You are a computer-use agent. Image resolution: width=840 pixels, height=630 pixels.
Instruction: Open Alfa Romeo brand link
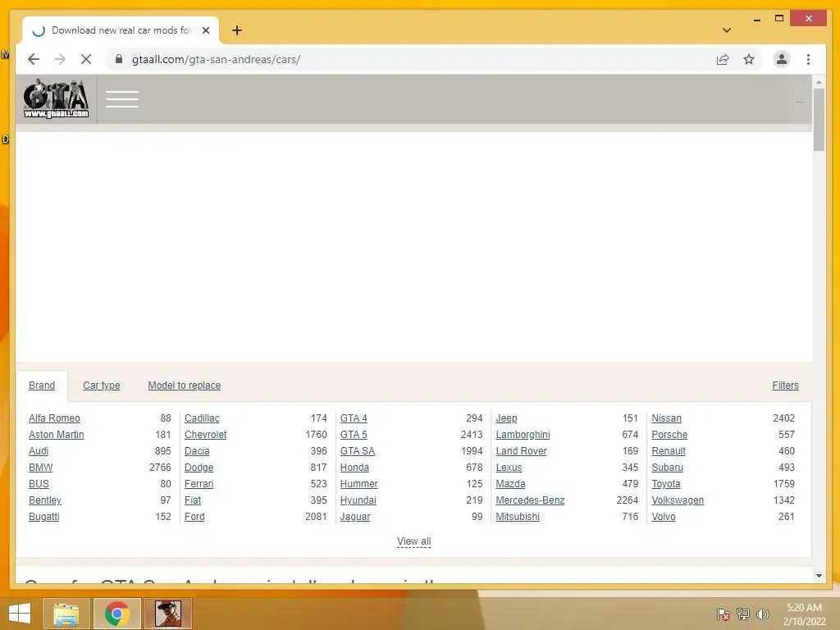click(54, 418)
